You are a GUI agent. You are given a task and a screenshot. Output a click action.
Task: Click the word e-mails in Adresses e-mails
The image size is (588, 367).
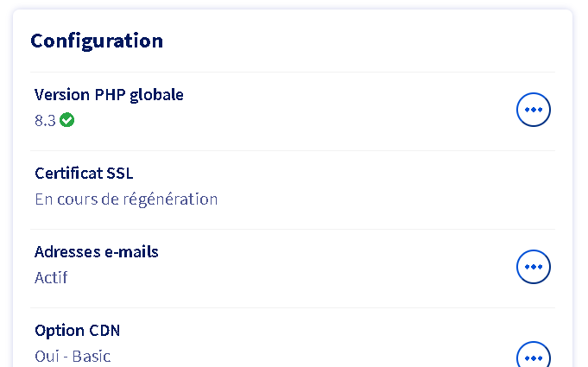(x=130, y=251)
